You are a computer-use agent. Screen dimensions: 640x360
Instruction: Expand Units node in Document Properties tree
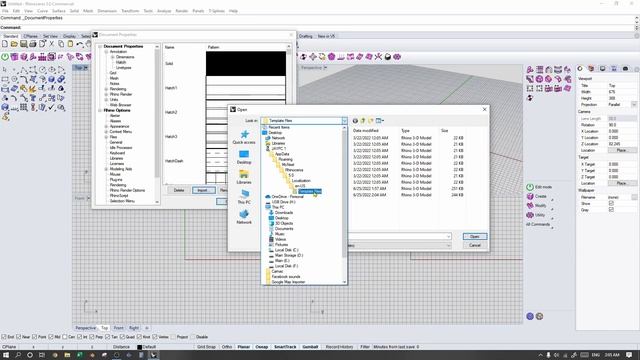[106, 100]
